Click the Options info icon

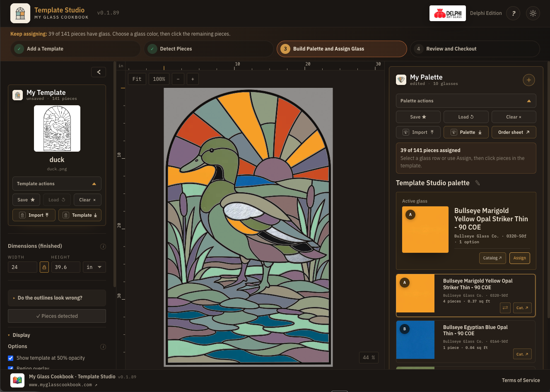click(x=103, y=347)
